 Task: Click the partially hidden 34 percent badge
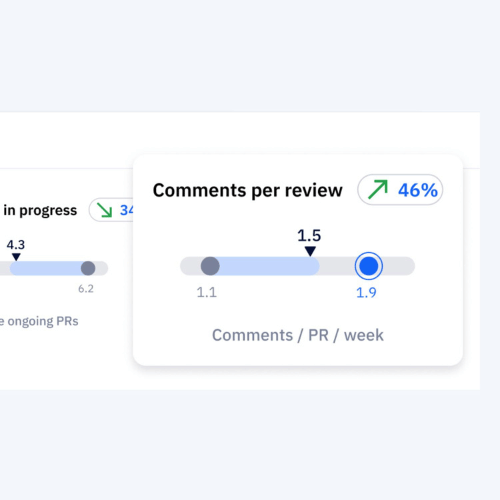(111, 210)
